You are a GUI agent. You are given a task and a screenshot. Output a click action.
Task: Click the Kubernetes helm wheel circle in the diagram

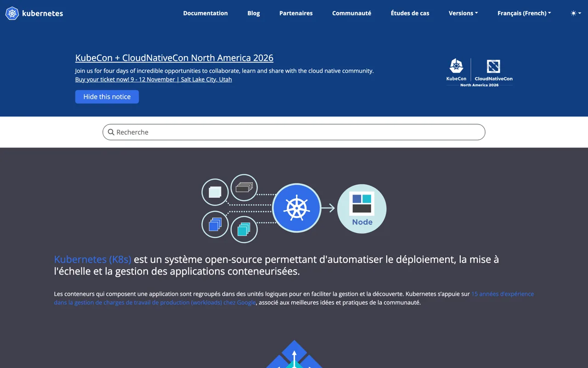point(296,208)
